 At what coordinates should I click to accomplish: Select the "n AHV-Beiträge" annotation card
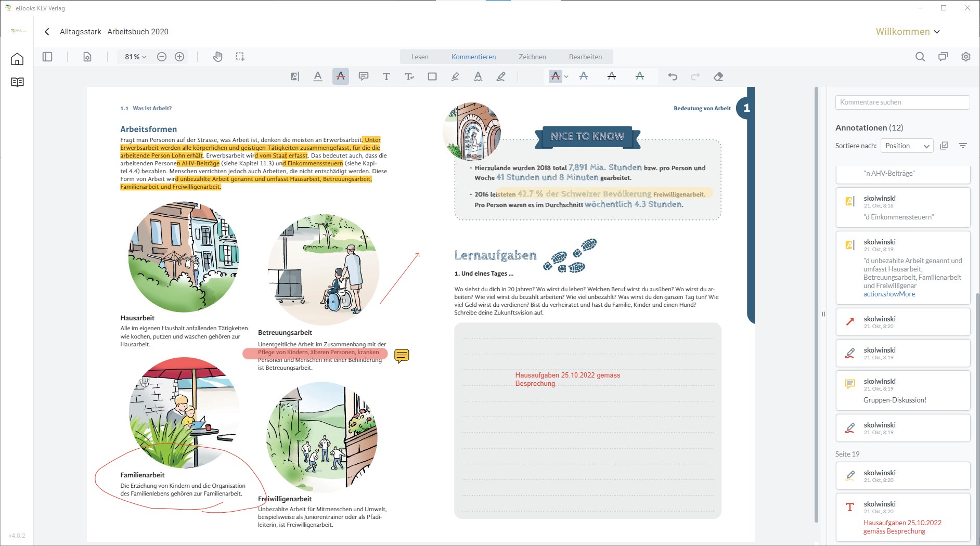click(903, 175)
